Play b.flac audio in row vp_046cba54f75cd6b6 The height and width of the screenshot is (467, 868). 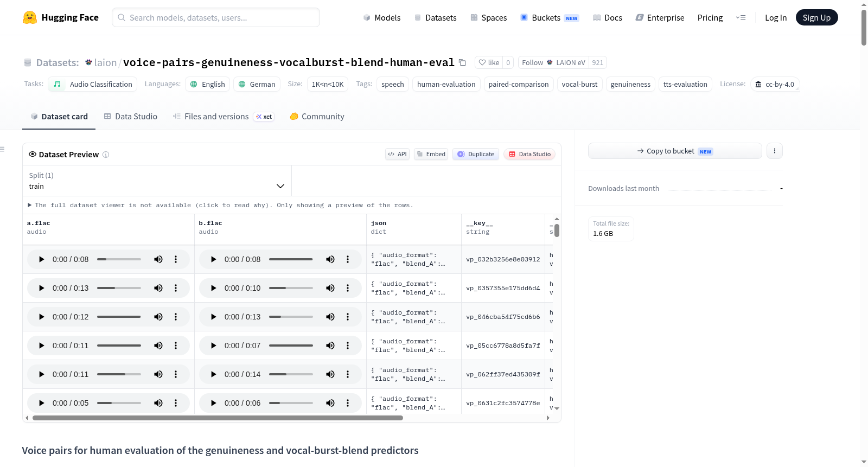click(x=213, y=317)
